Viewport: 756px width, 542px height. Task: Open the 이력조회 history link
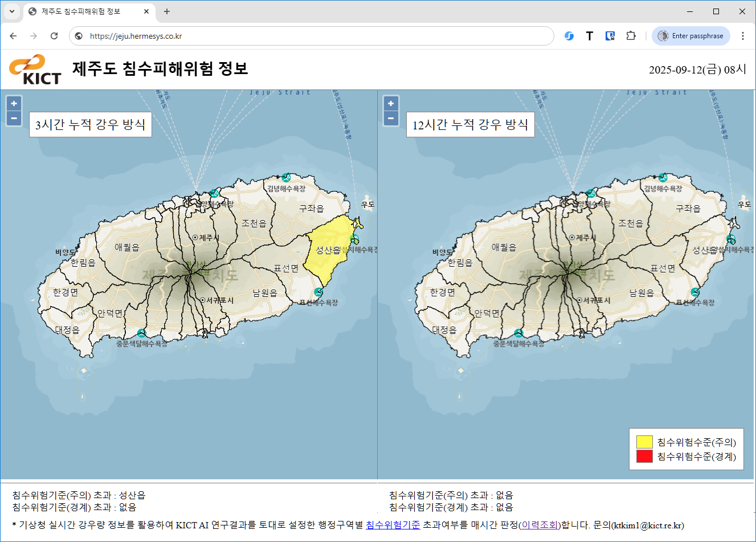[x=540, y=525]
